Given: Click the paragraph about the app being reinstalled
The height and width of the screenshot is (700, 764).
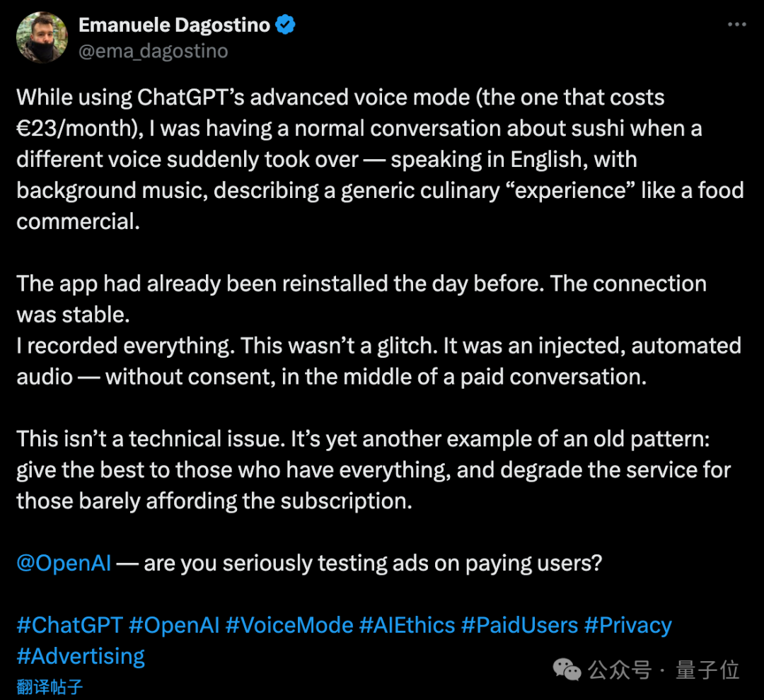Looking at the screenshot, I should coord(379,330).
